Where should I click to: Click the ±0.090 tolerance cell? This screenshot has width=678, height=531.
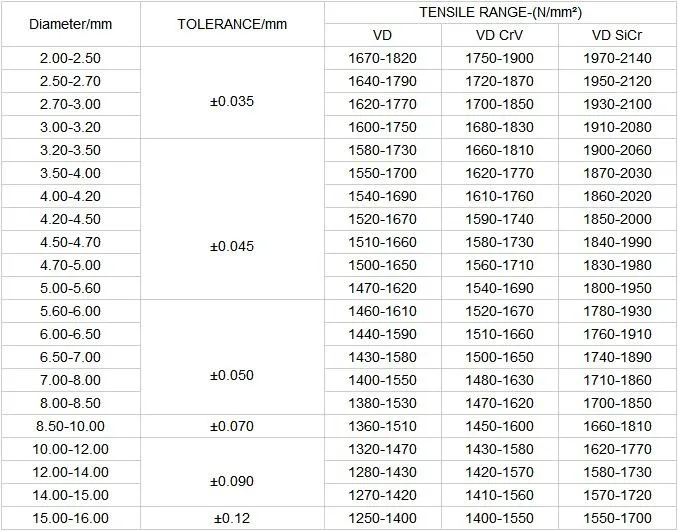click(231, 472)
